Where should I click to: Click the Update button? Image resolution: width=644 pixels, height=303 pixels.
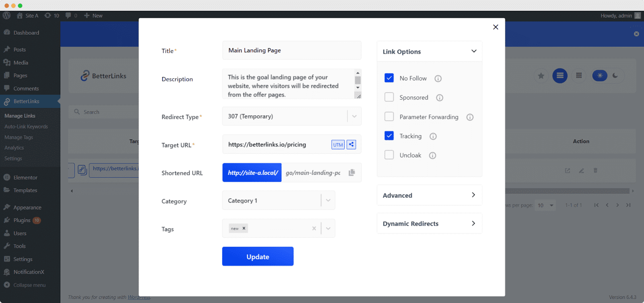coord(258,257)
